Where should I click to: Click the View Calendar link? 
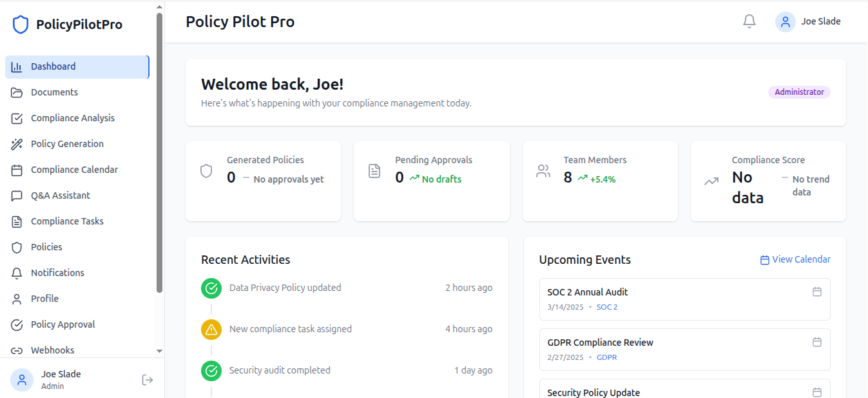[795, 259]
